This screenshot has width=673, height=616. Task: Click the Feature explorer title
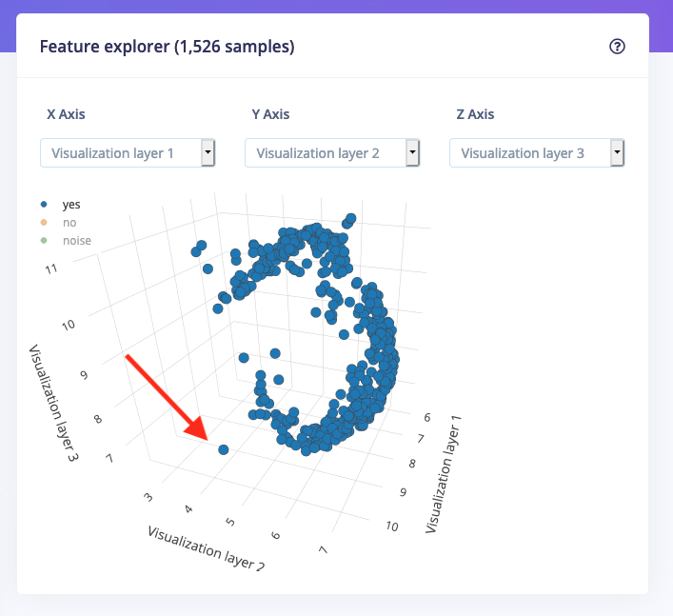tap(167, 47)
